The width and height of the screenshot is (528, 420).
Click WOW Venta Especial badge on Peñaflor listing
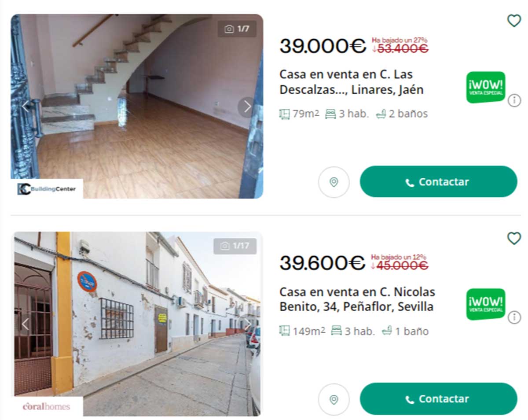pos(486,304)
